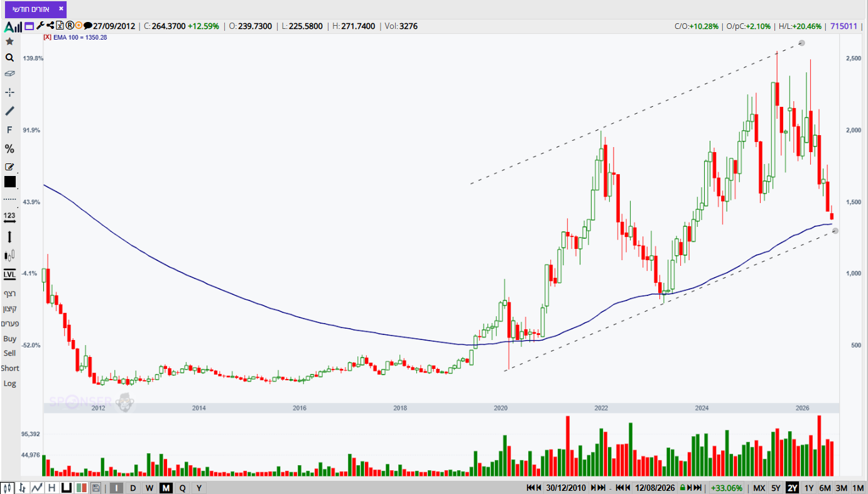Open the green-red candle color settings
The image size is (868, 494).
[80, 488]
